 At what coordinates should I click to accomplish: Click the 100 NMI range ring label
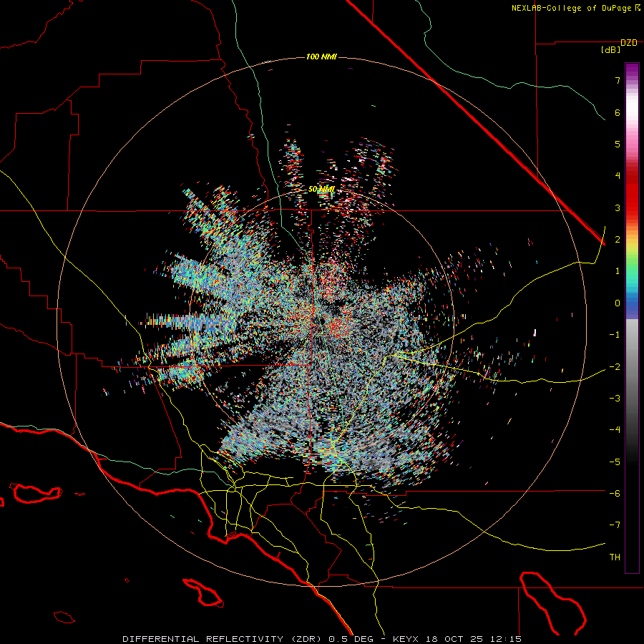tap(321, 57)
